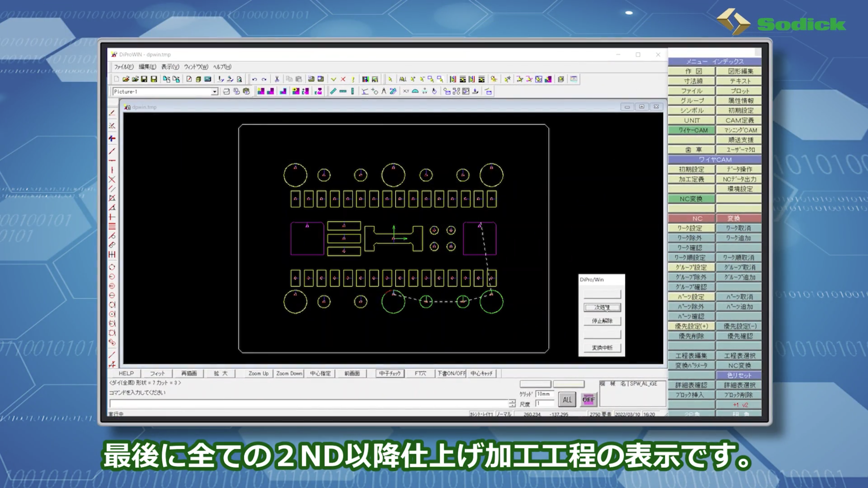Click the yellow Open folder toolbar icon

126,79
